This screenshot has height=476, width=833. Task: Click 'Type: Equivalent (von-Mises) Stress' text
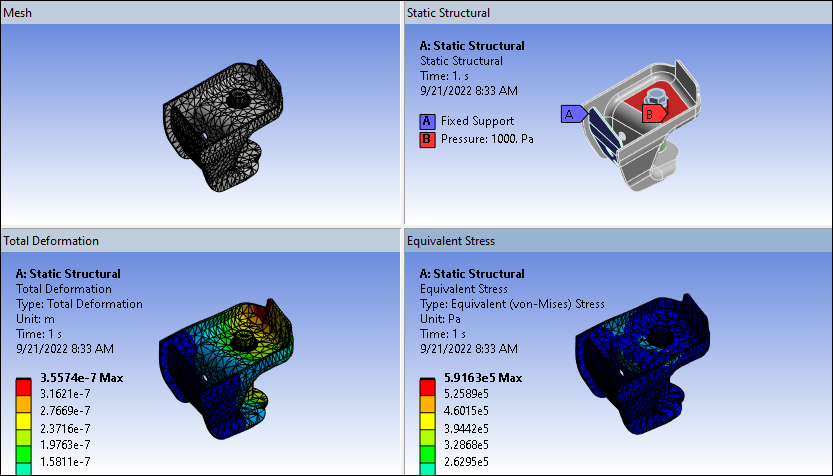[x=512, y=304]
